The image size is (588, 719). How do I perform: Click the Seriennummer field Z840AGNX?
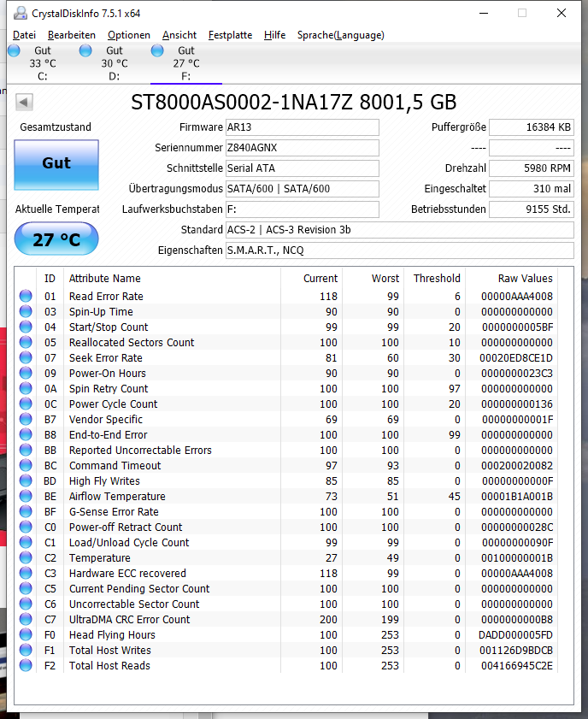[x=302, y=148]
